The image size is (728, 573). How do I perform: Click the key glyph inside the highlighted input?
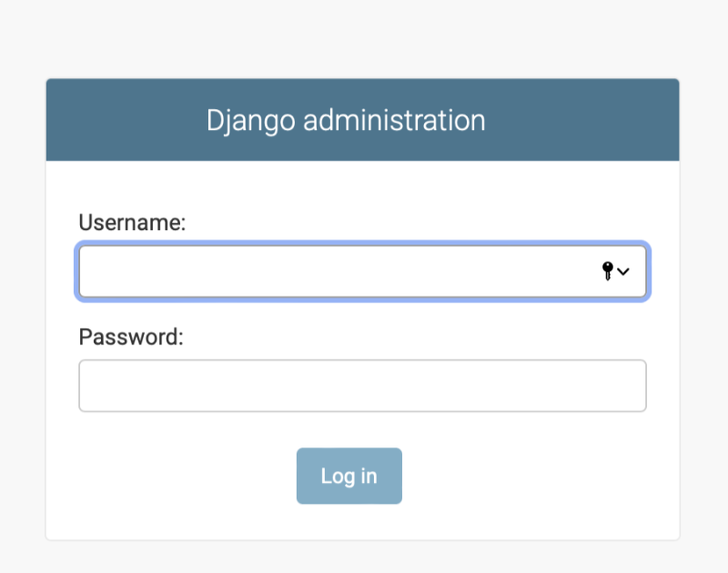click(x=606, y=271)
